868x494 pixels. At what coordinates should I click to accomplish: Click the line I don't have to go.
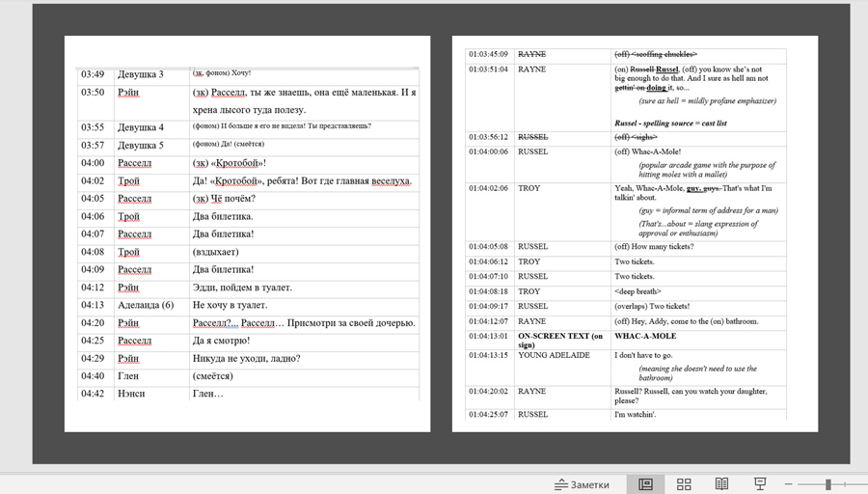pyautogui.click(x=643, y=356)
